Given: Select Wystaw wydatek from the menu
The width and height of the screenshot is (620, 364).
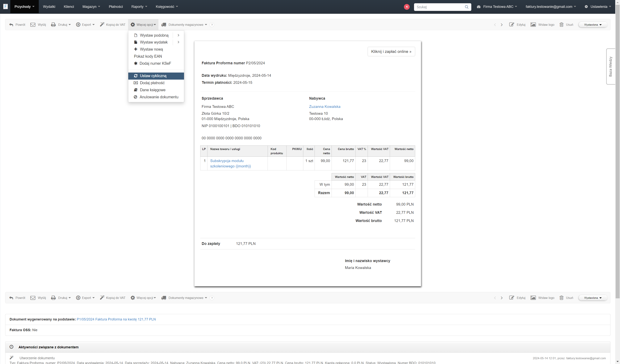Looking at the screenshot, I should click(x=151, y=42).
